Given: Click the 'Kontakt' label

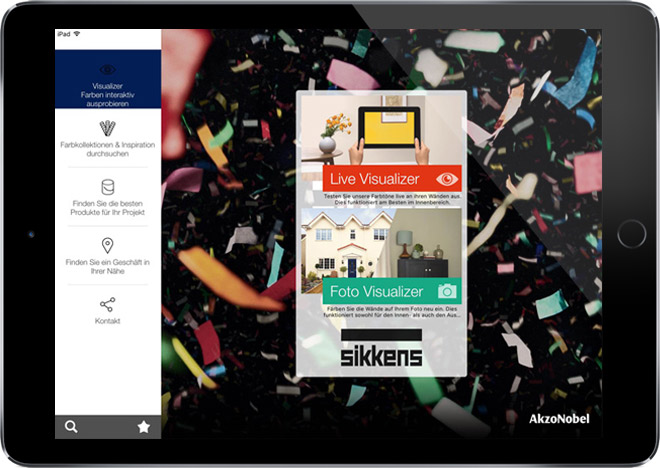Looking at the screenshot, I should click(x=107, y=321).
